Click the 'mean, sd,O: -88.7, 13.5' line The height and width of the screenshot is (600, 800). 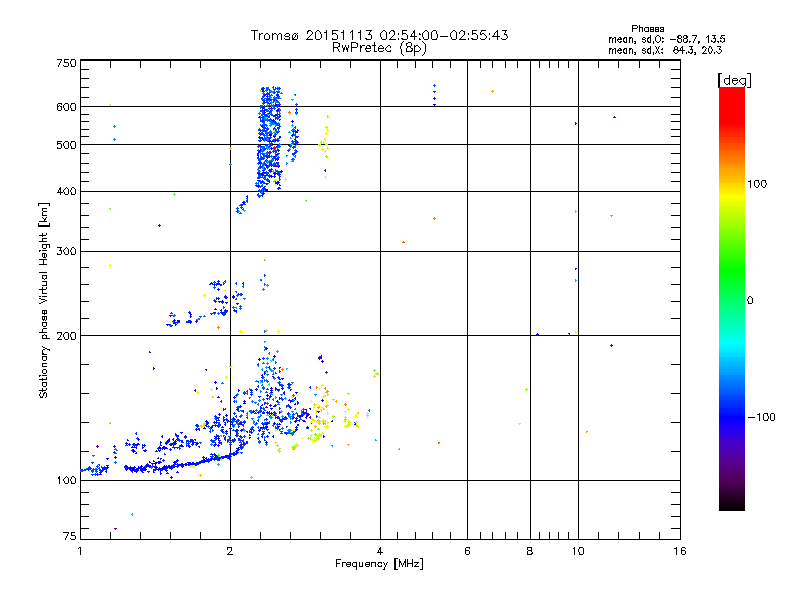point(666,39)
